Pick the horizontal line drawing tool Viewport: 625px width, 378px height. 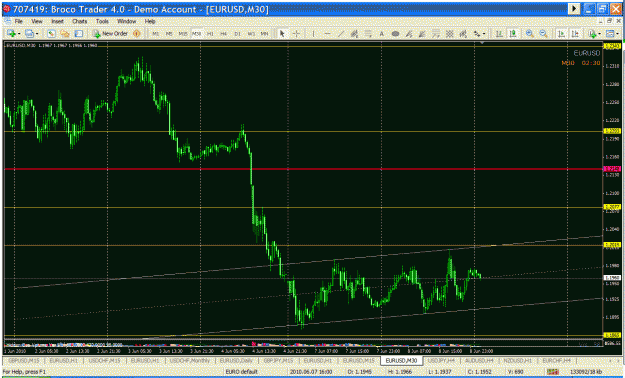coord(327,34)
